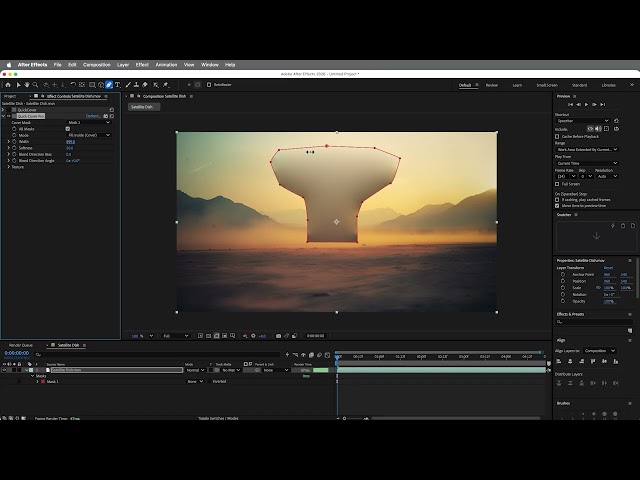Select the Hand tool

point(27,85)
